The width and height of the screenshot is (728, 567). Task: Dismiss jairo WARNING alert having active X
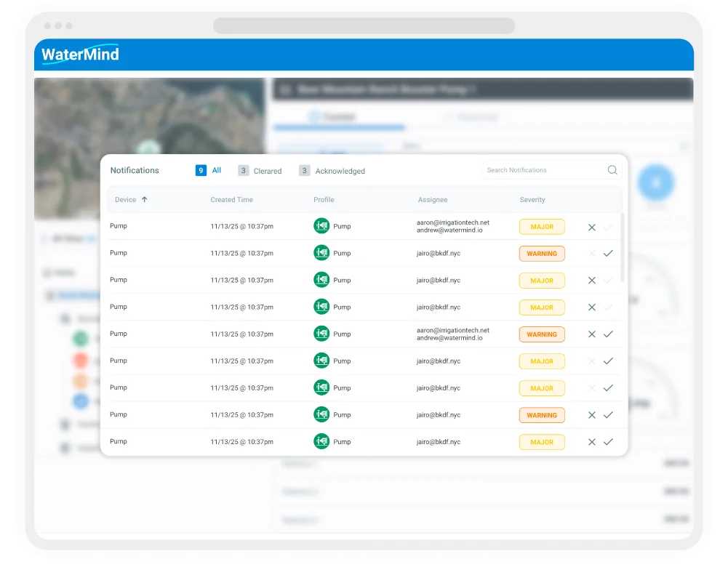pos(592,415)
